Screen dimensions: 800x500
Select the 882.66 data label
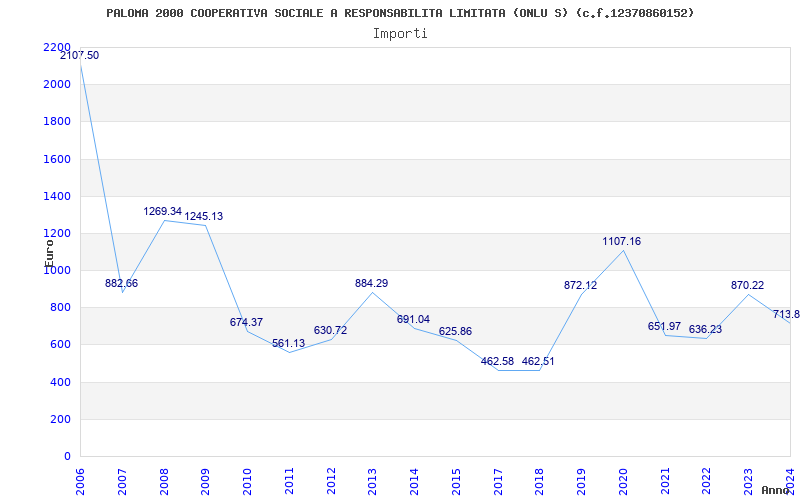pyautogui.click(x=121, y=284)
